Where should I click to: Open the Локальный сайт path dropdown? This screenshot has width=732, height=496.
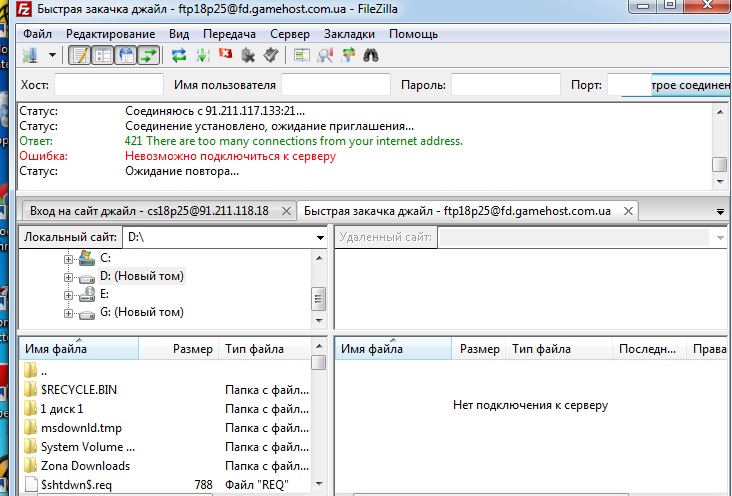click(320, 237)
